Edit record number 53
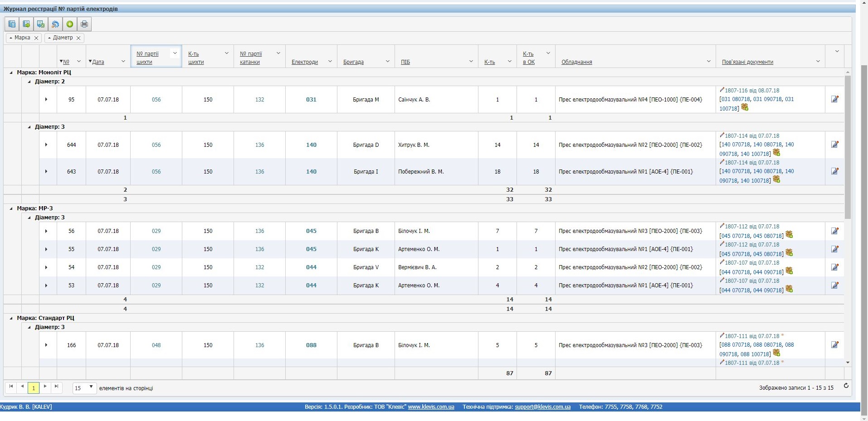This screenshot has width=868, height=421. 834,286
